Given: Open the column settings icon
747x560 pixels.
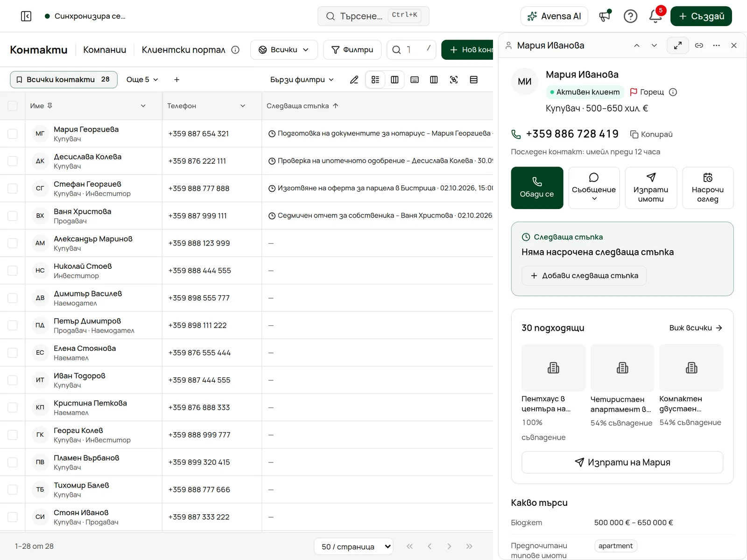Looking at the screenshot, I should (434, 80).
